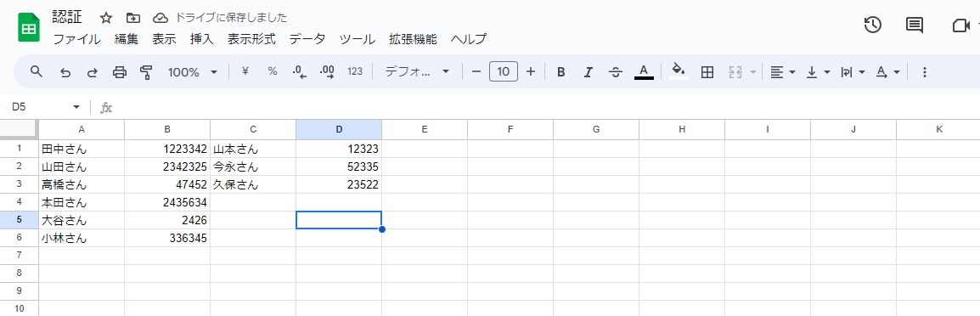Click the search magnifier in toolbar
Screen dimensions: 980x316
click(37, 71)
